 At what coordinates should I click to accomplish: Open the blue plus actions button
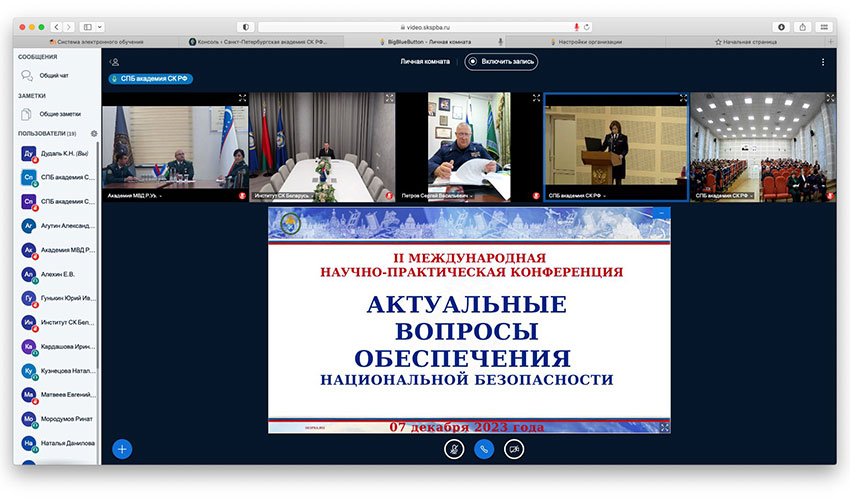122,449
